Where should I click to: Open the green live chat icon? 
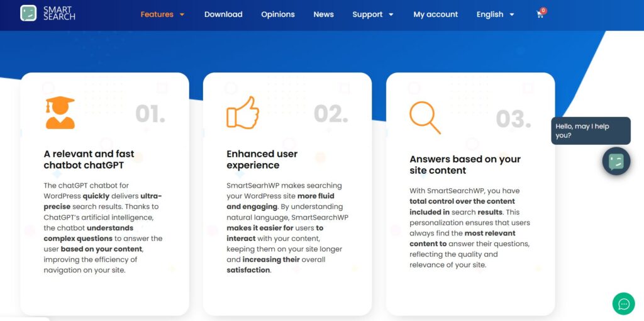[623, 304]
